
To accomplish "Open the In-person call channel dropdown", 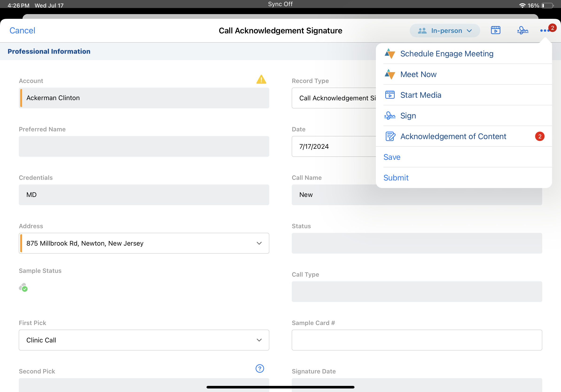I will [x=444, y=31].
